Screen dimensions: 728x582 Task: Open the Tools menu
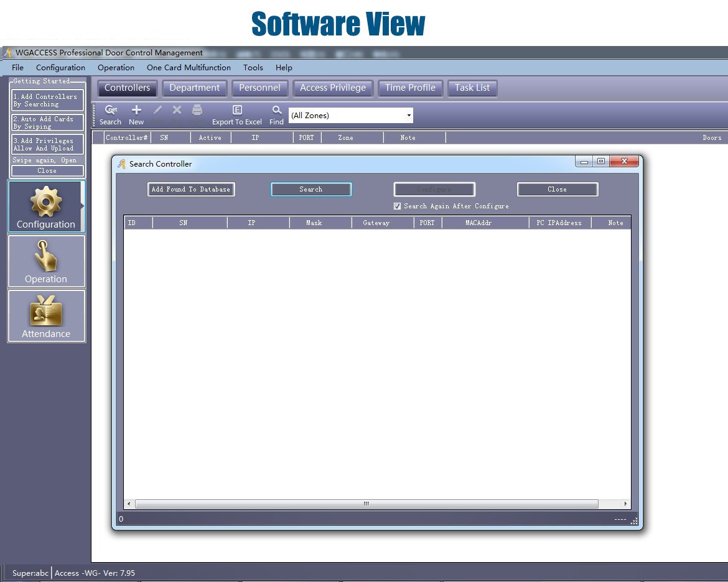pos(253,67)
